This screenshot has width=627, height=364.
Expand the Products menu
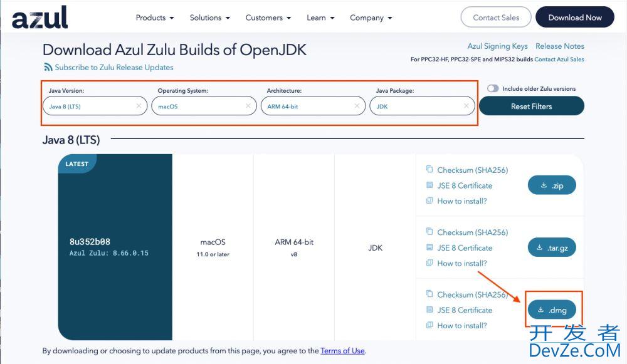pyautogui.click(x=155, y=18)
